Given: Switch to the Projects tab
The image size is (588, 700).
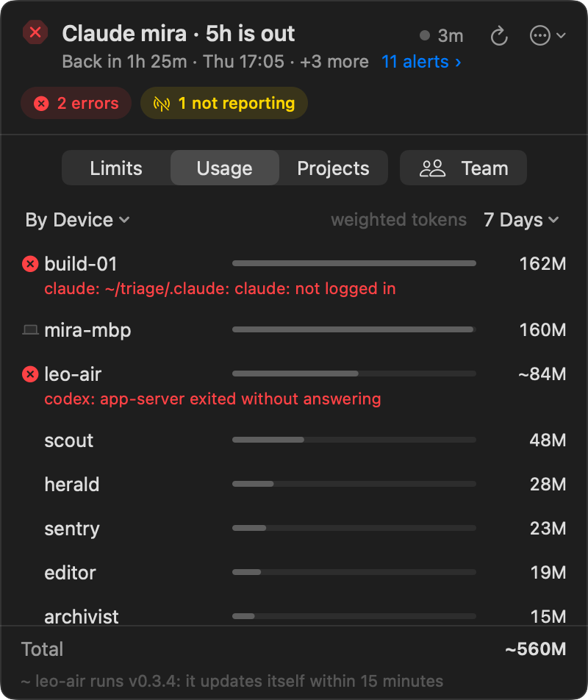Looking at the screenshot, I should pos(333,168).
